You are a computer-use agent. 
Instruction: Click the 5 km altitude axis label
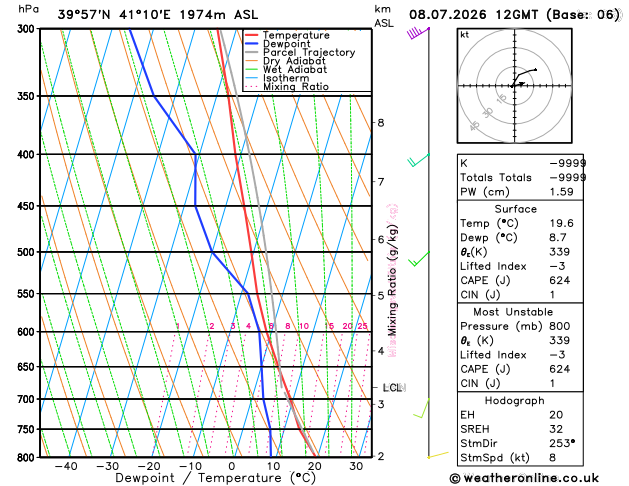(x=381, y=296)
